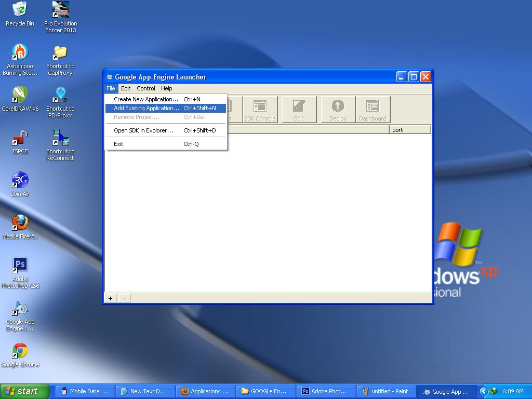Open the Help menu
The width and height of the screenshot is (532, 399).
click(166, 88)
